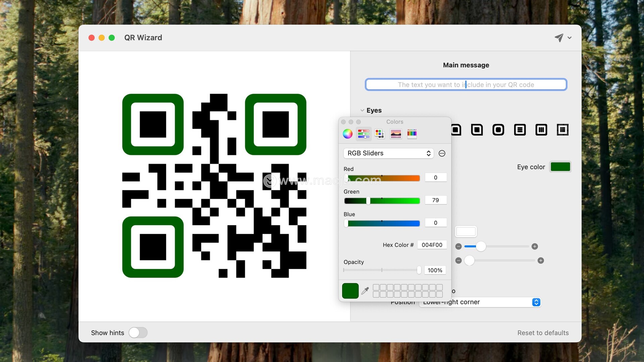Click the lower slider track
This screenshot has height=362, width=644.
pos(500,260)
